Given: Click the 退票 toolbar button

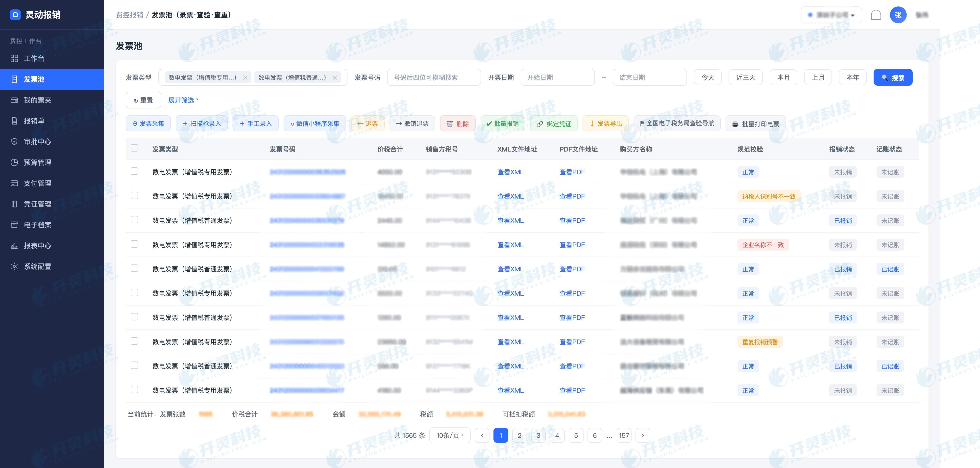Looking at the screenshot, I should (x=367, y=123).
